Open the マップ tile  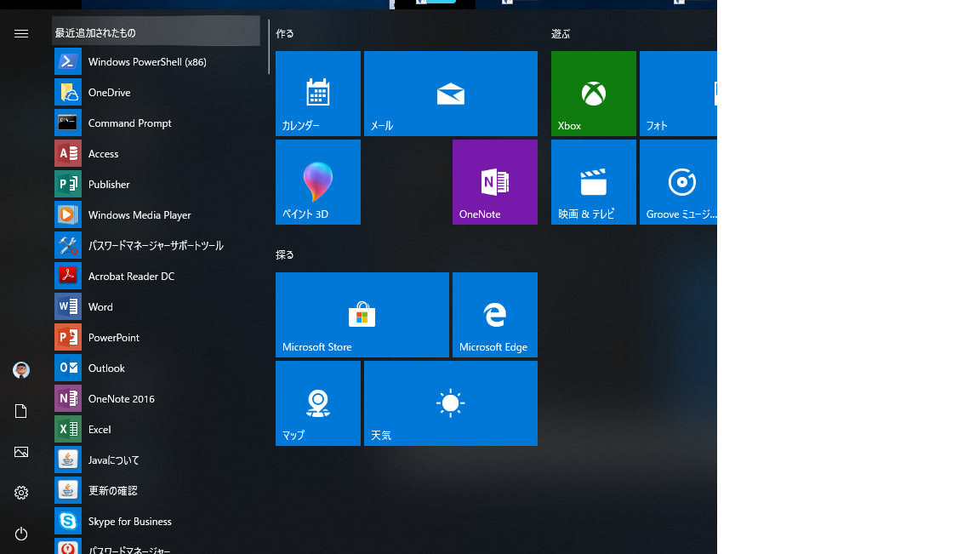point(318,403)
